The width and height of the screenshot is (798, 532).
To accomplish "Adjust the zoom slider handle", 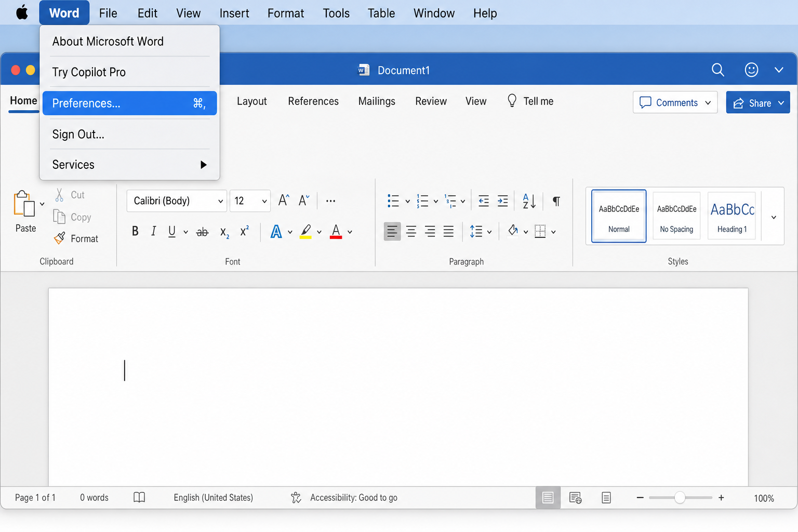I will pos(680,498).
